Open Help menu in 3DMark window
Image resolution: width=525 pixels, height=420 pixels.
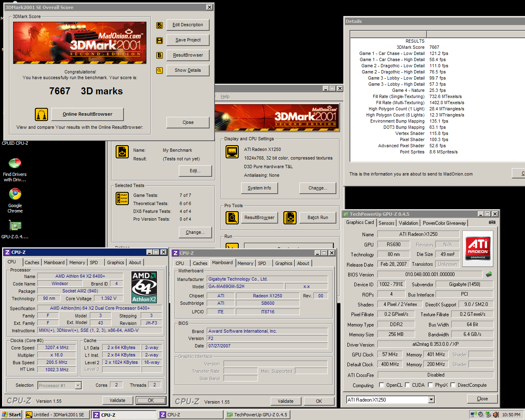[225, 96]
